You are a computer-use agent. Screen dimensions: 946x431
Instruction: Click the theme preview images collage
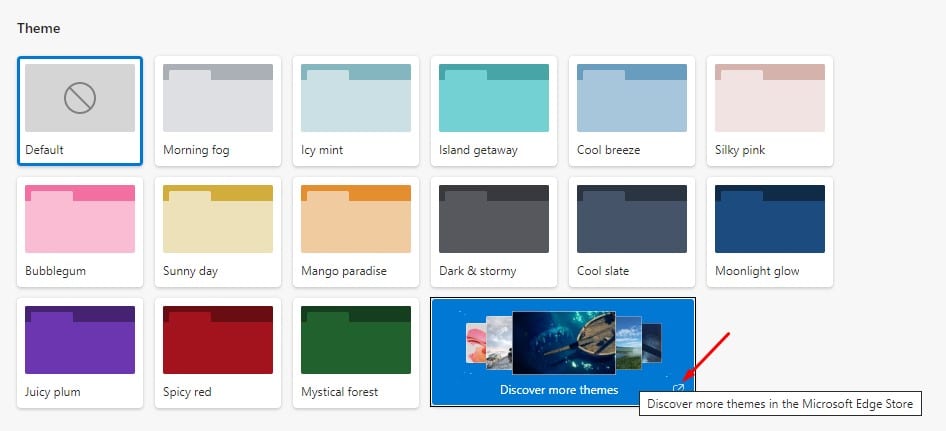(x=563, y=343)
